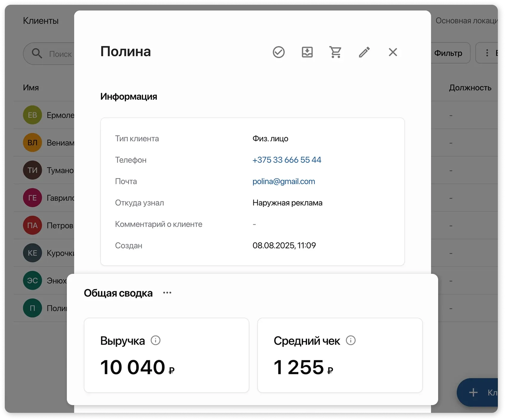View the info icon beside Средний чек
Image resolution: width=505 pixels, height=420 pixels.
351,340
